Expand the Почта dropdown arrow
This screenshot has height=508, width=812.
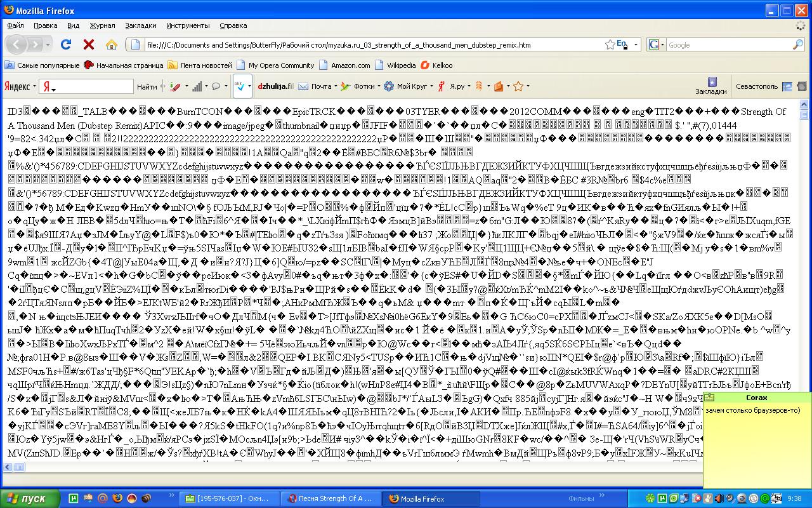point(336,86)
